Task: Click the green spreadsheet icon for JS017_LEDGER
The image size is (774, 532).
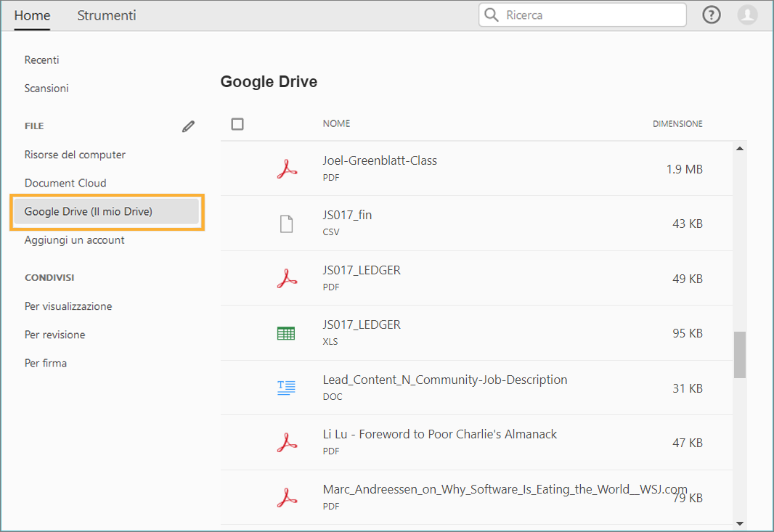Action: [x=287, y=333]
